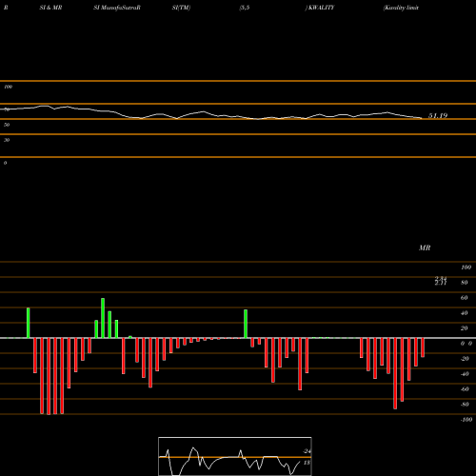Image resolution: width=476 pixels, height=476 pixels.
Task: Click the MR label above the histogram
Action: (425, 248)
